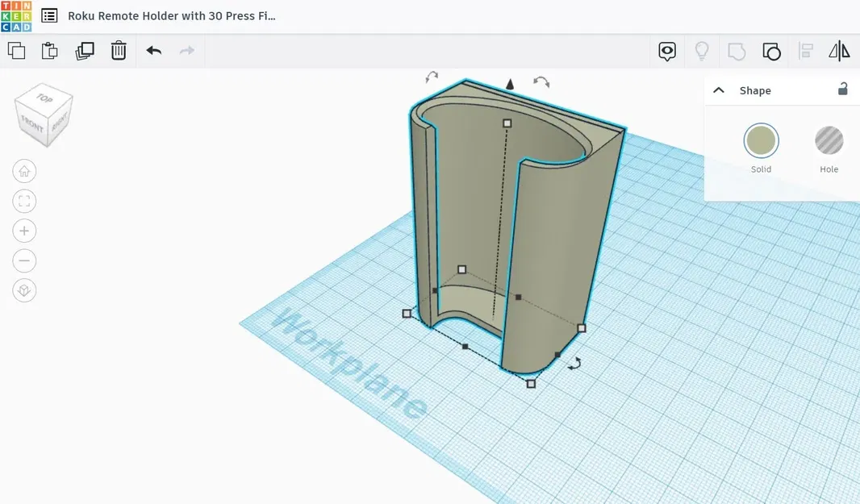Image resolution: width=860 pixels, height=504 pixels.
Task: Click the Ungroup shapes icon
Action: tap(771, 52)
